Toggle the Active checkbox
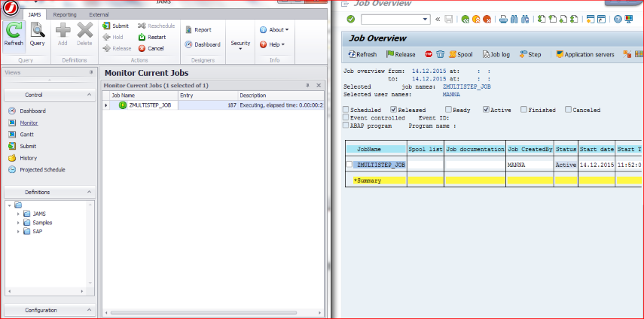Viewport: 644px width, 319px height. tap(487, 110)
